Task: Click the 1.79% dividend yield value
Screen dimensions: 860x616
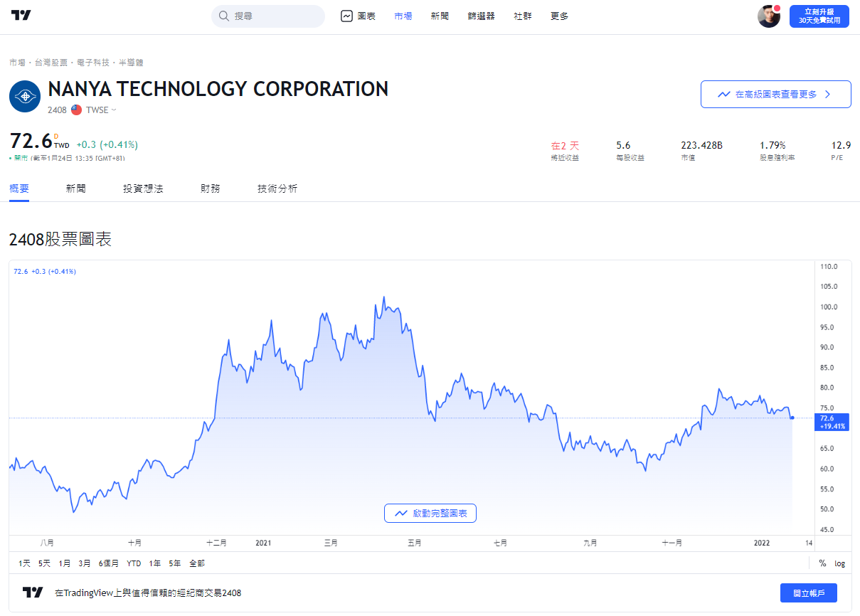Action: pyautogui.click(x=773, y=145)
